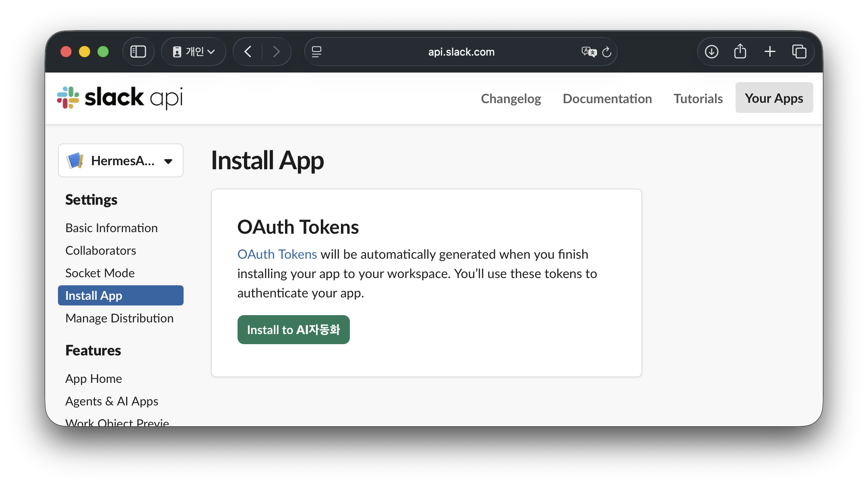Open the Documentation nav link

(607, 98)
